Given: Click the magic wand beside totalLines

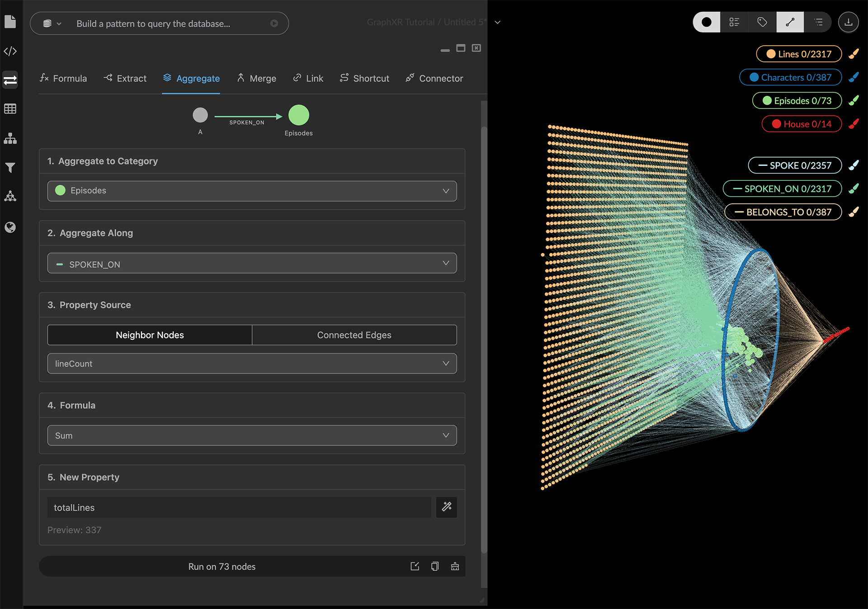Looking at the screenshot, I should pyautogui.click(x=446, y=507).
